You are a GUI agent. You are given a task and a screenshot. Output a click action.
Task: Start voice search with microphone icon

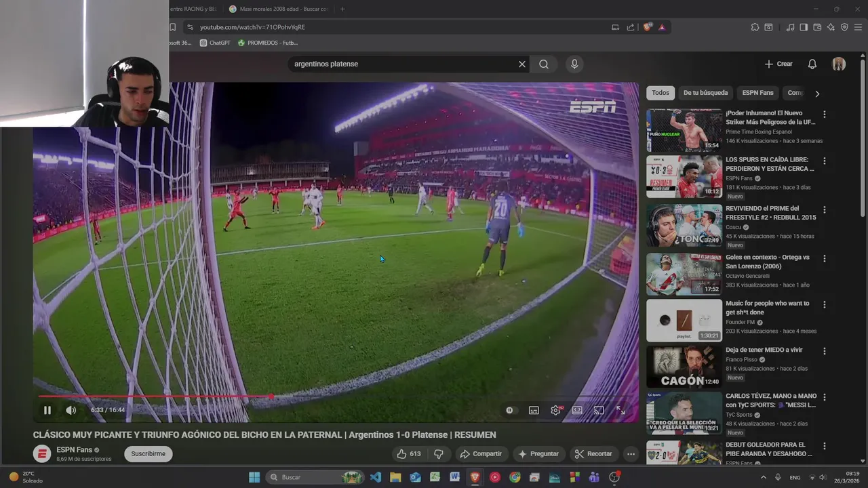(x=574, y=64)
